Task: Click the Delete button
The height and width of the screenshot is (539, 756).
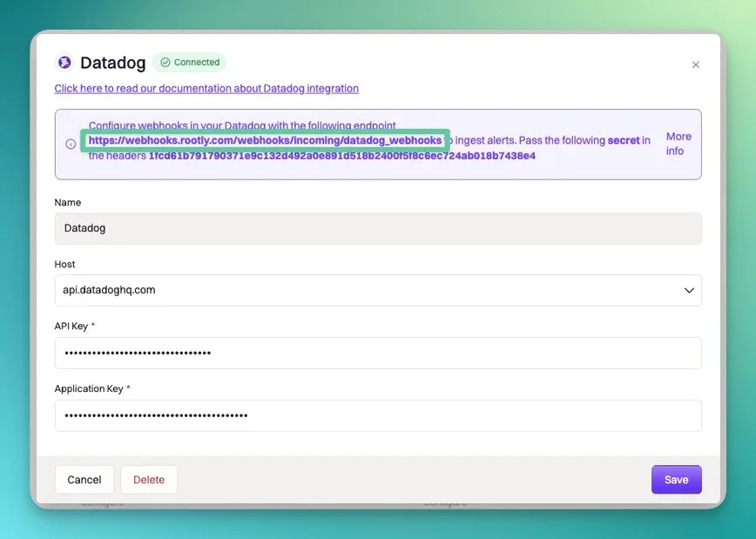Action: 149,480
